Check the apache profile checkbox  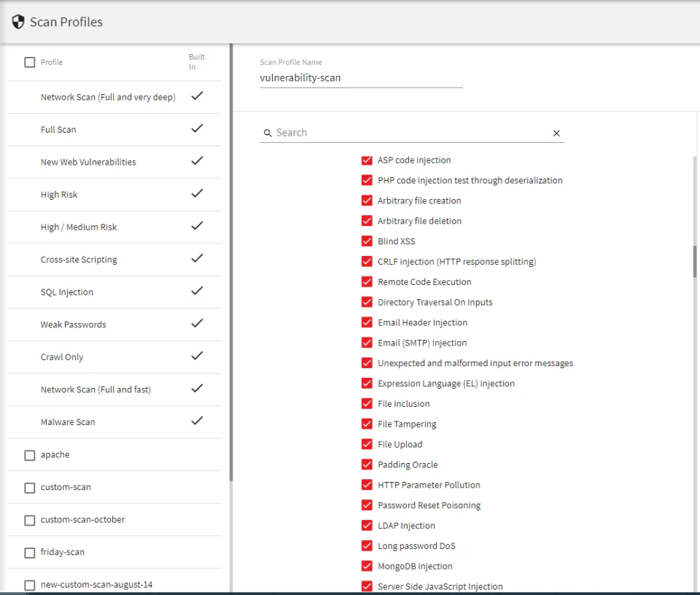(29, 454)
